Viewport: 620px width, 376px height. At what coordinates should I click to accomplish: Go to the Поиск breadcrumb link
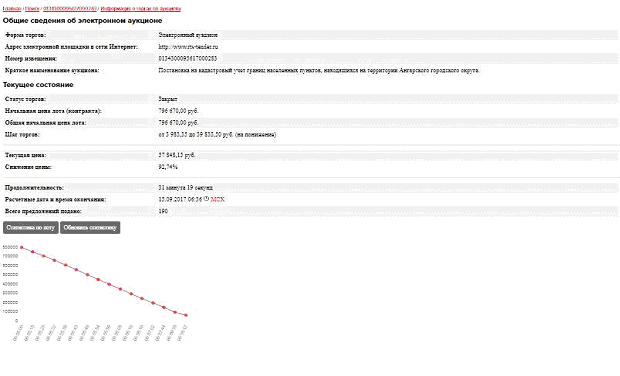(x=32, y=8)
